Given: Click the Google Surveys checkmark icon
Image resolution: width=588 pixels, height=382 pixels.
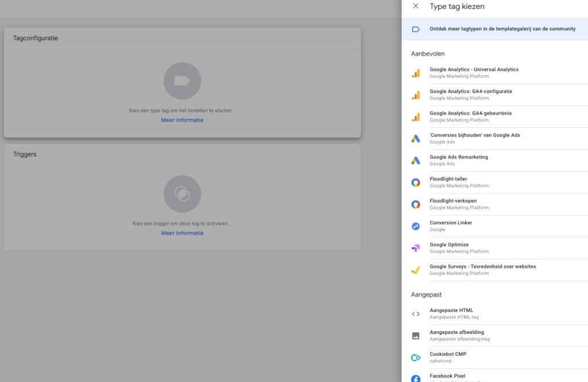Looking at the screenshot, I should tap(416, 270).
